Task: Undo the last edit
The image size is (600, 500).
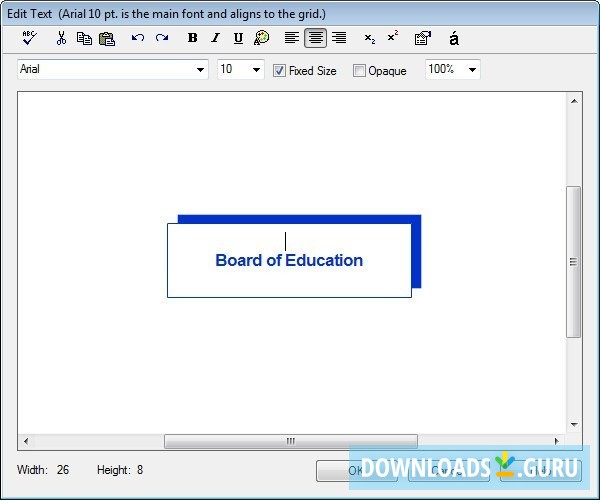Action: tap(138, 37)
